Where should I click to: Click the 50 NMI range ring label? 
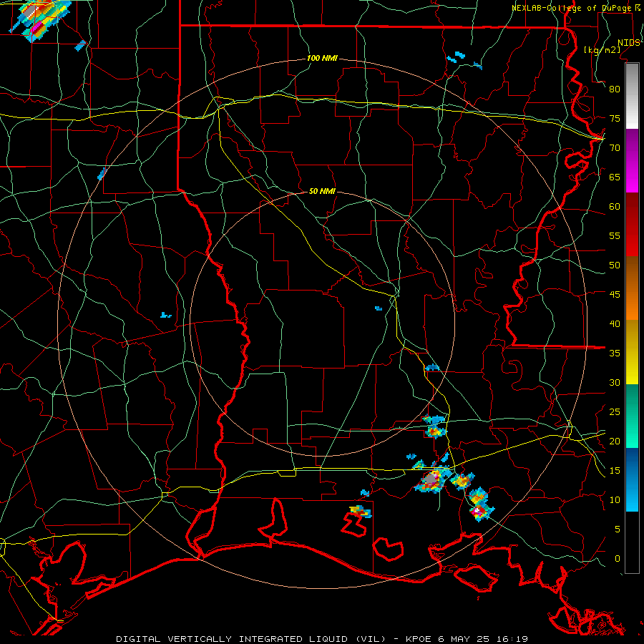coord(322,191)
